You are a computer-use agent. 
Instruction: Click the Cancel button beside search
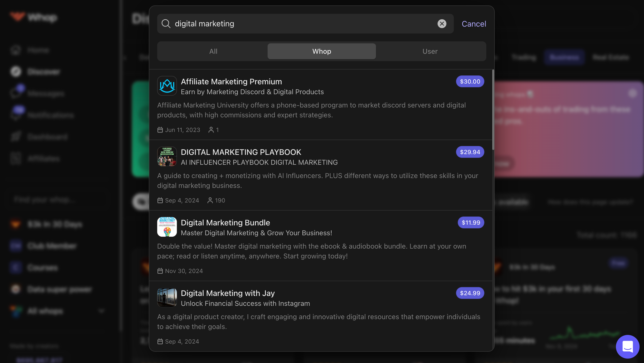[474, 24]
